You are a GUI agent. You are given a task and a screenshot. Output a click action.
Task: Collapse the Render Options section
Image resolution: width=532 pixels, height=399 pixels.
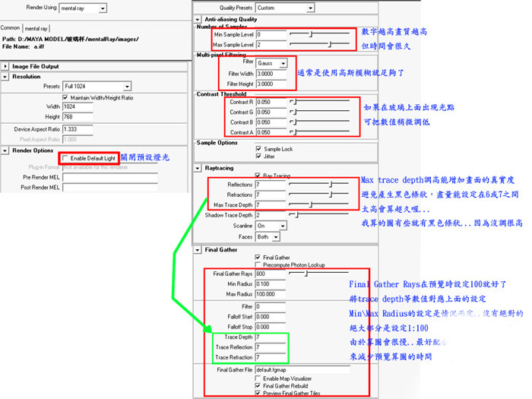pyautogui.click(x=5, y=150)
